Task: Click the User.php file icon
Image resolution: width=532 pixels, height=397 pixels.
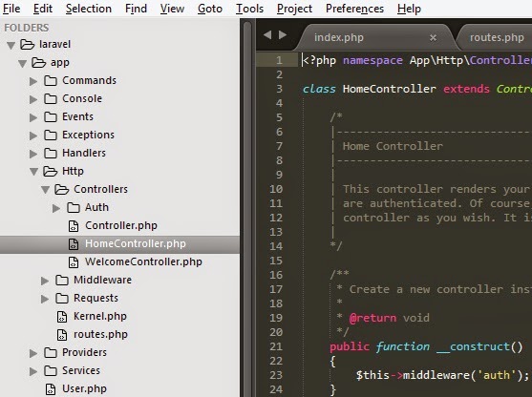Action: pyautogui.click(x=51, y=388)
